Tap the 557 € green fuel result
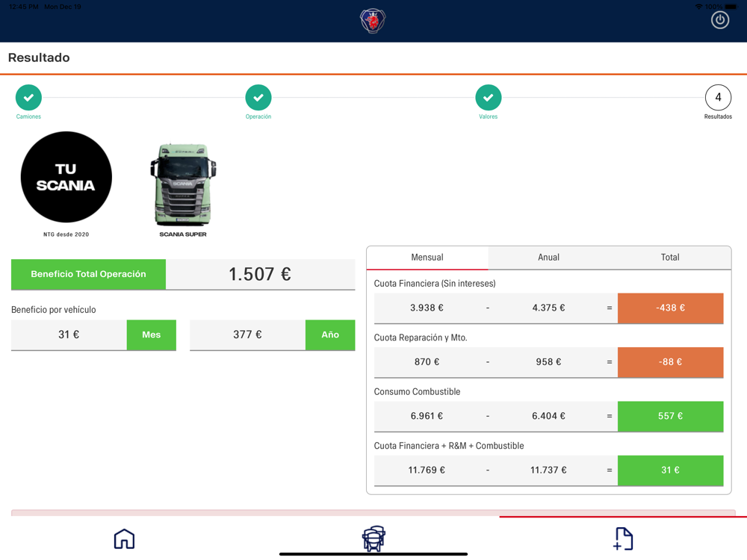The height and width of the screenshot is (560, 747). tap(670, 416)
